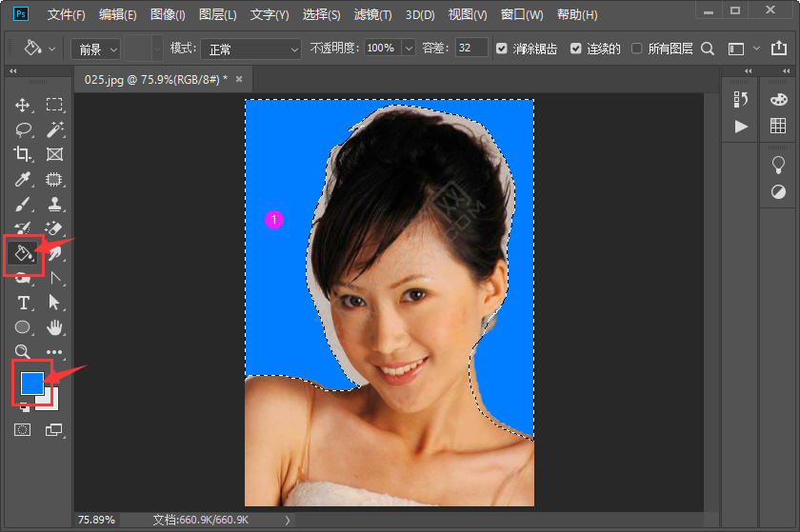
Task: Click the tolerance 32 input field
Action: pyautogui.click(x=470, y=48)
